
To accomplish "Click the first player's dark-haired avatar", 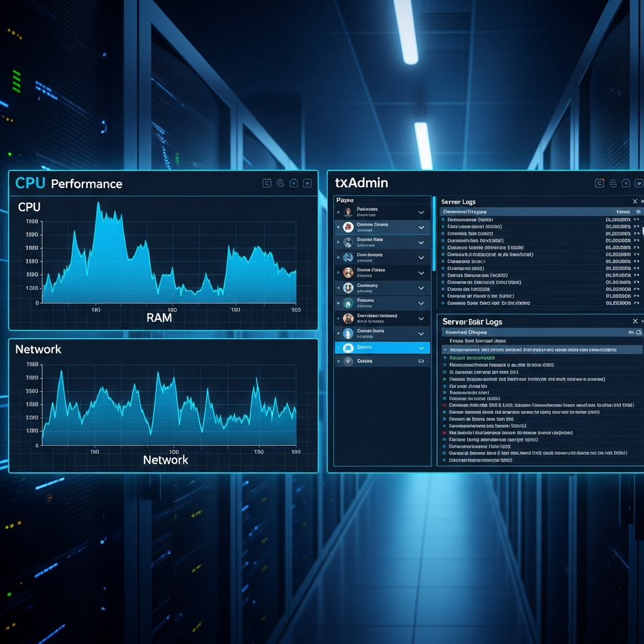I will 348,212.
